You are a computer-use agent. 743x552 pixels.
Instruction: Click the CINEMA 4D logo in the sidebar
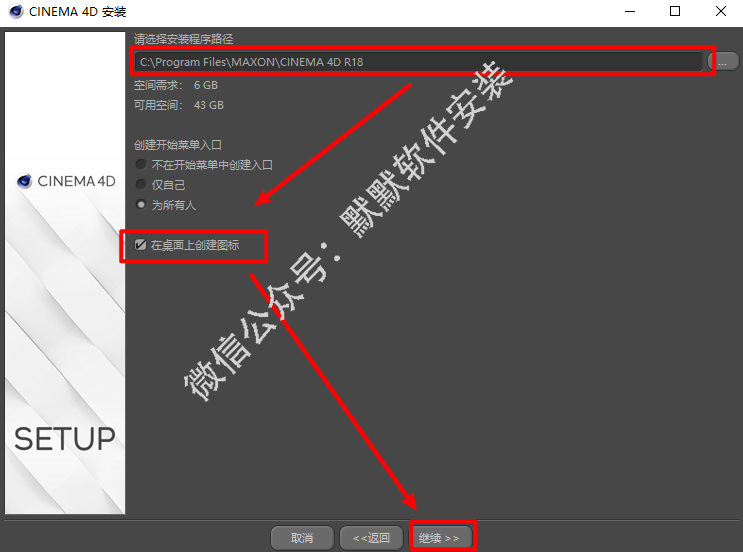pyautogui.click(x=66, y=182)
